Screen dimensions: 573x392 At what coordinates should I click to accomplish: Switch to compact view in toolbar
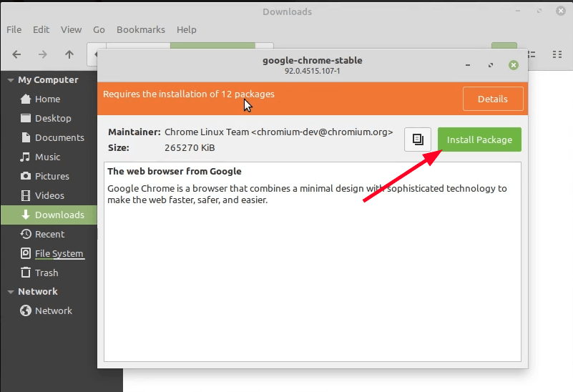click(557, 54)
